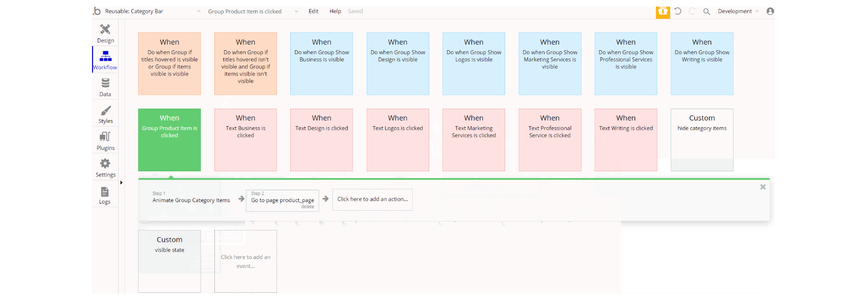Select the Text Professional Service is clicked event
868x297 pixels.
[x=550, y=140]
